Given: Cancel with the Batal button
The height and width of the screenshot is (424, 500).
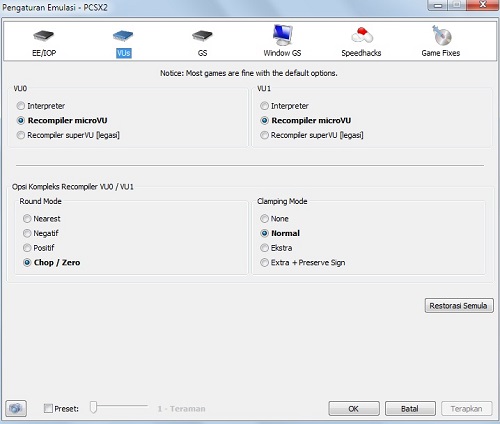Looking at the screenshot, I should [410, 409].
